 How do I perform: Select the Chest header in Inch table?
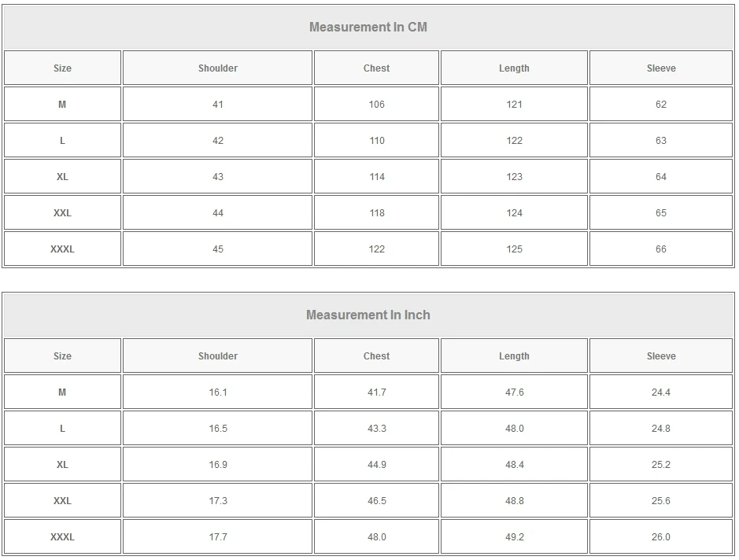(x=376, y=356)
